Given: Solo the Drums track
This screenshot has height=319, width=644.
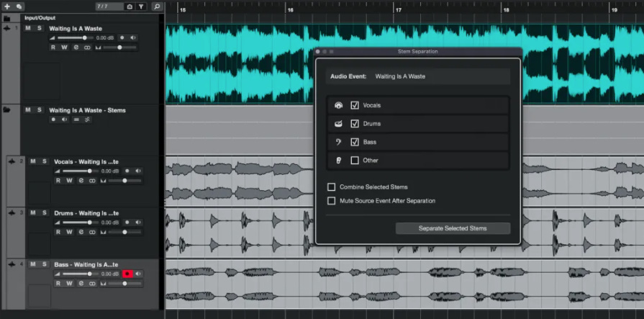Looking at the screenshot, I should 43,213.
